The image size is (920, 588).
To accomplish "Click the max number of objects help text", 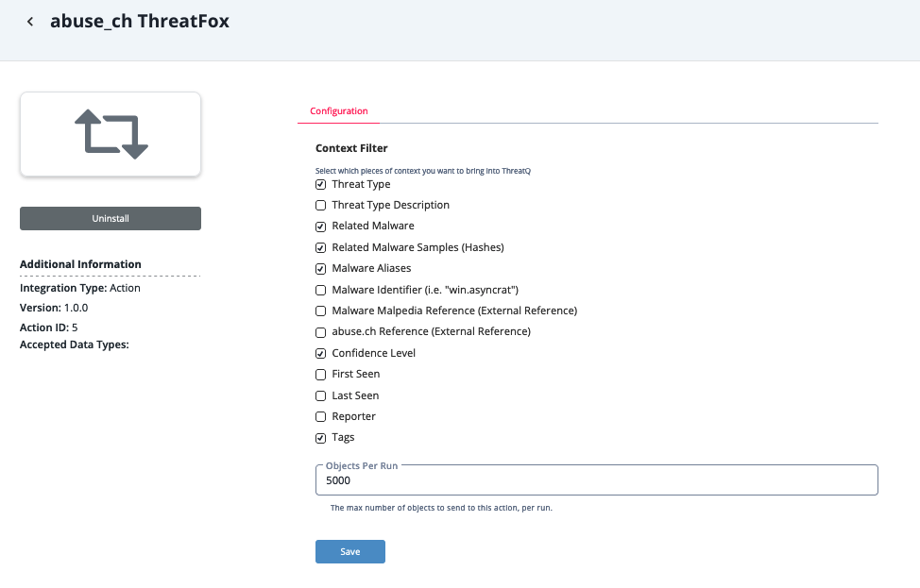I will coord(441,508).
